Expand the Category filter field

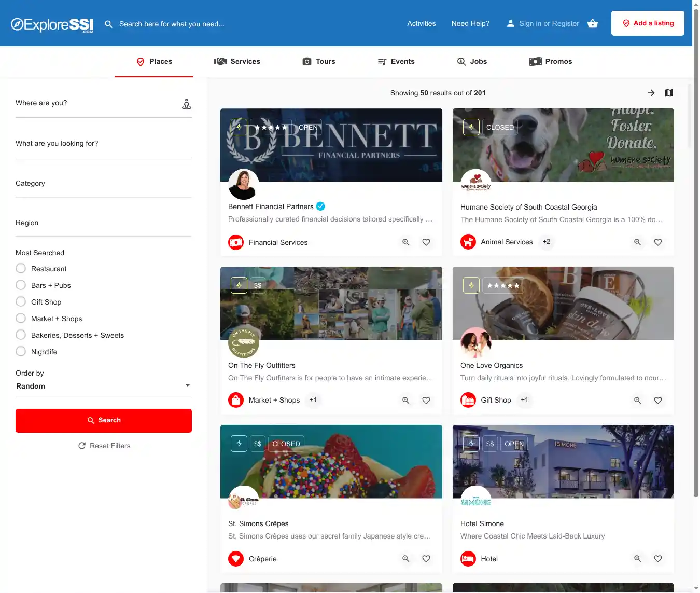click(x=103, y=184)
